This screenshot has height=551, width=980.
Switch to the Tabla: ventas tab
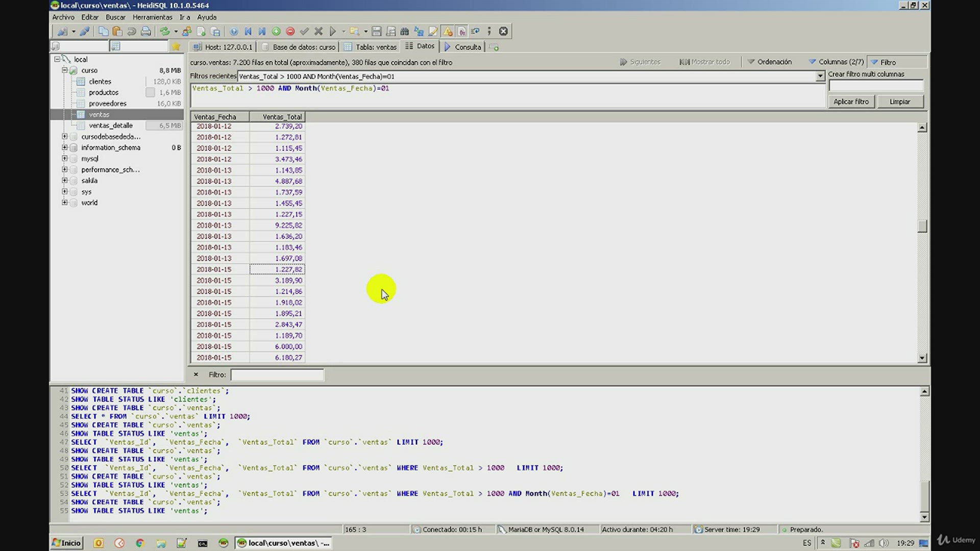tap(370, 47)
